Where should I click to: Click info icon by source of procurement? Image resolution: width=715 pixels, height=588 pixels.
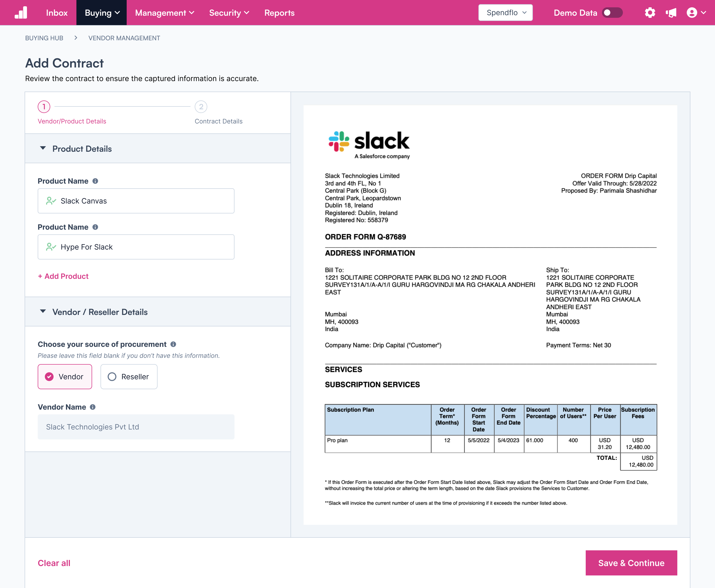point(173,344)
